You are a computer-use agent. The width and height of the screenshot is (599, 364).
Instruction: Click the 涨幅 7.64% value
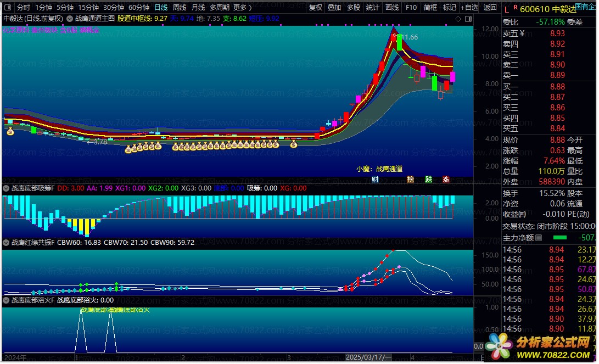(x=554, y=161)
